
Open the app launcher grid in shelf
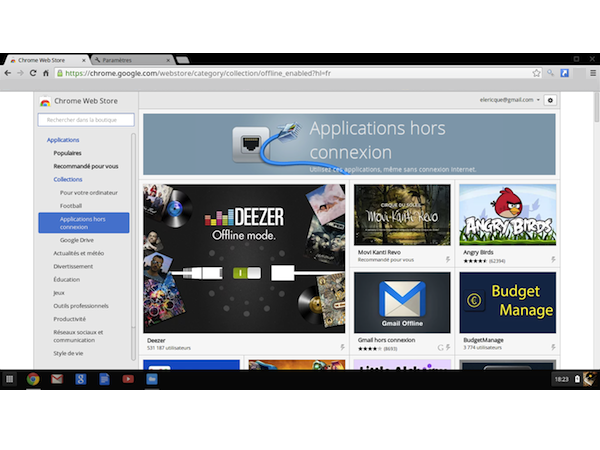10,379
